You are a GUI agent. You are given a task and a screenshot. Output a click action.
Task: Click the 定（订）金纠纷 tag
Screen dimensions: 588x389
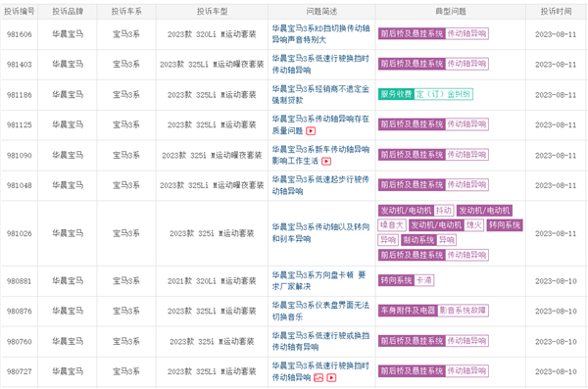pyautogui.click(x=443, y=94)
